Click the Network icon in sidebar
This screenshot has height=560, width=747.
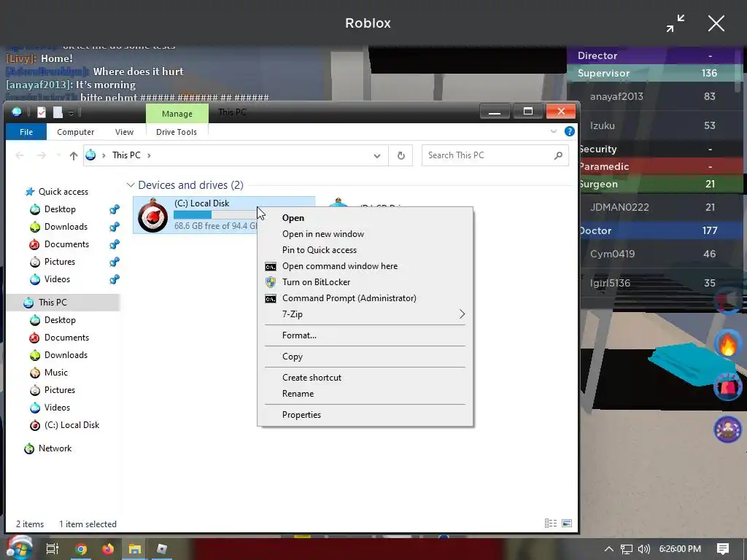(29, 448)
